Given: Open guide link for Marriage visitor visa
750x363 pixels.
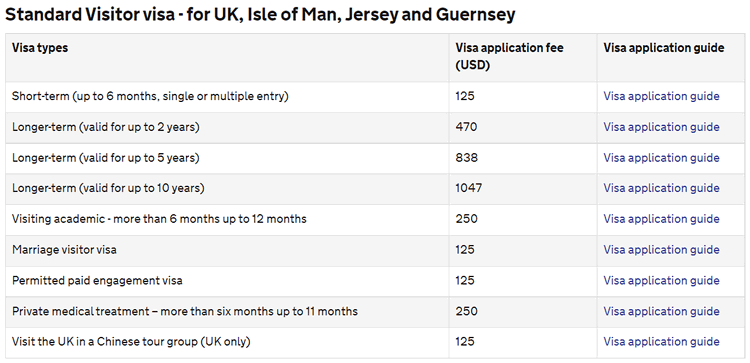Looking at the screenshot, I should pyautogui.click(x=661, y=250).
